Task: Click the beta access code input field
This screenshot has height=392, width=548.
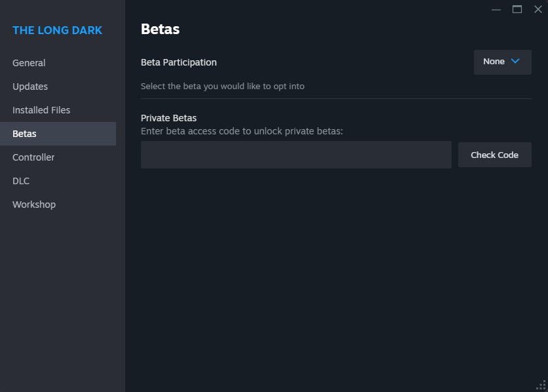Action: (296, 155)
